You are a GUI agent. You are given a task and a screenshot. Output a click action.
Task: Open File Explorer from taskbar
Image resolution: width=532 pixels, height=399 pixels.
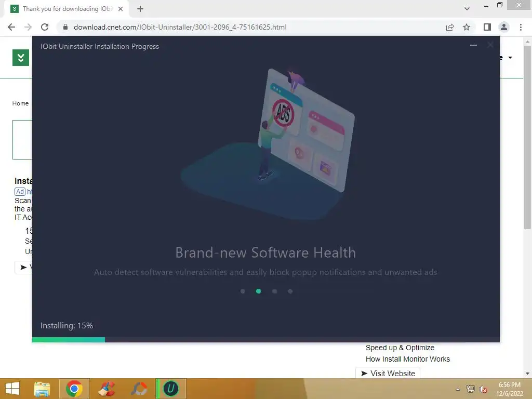tap(42, 389)
